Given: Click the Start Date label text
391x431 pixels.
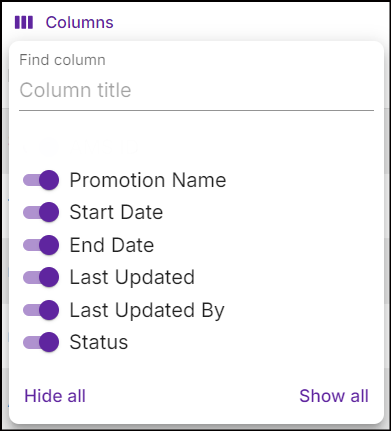Looking at the screenshot, I should click(x=116, y=212).
